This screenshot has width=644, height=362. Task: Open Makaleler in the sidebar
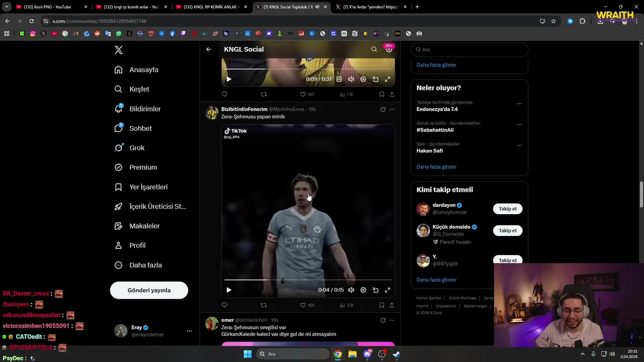pos(137,226)
